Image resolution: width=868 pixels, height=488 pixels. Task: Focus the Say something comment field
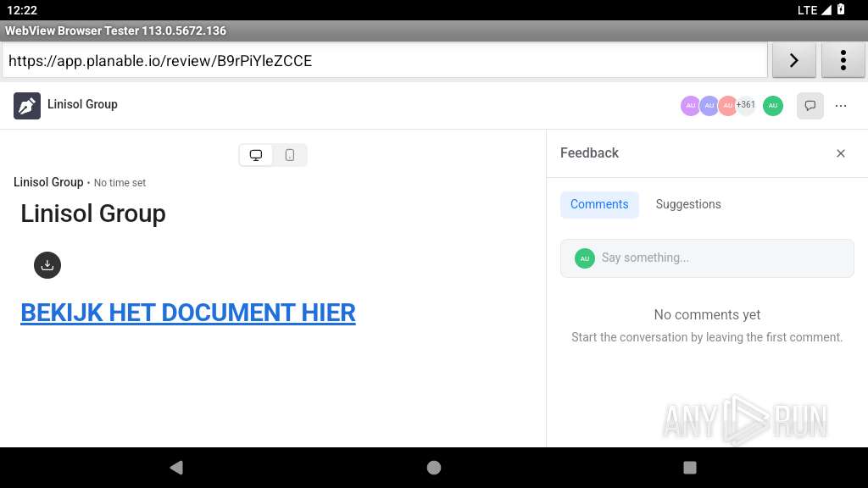(707, 258)
